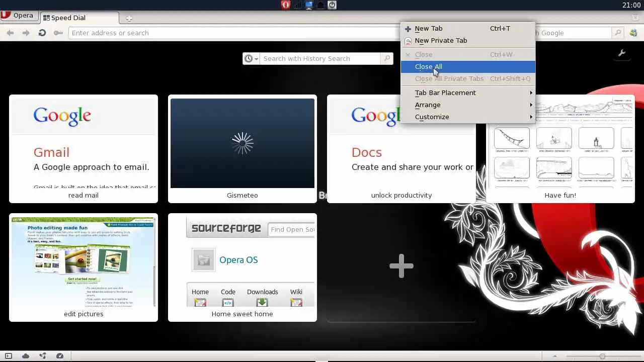The height and width of the screenshot is (362, 644).
Task: Go forward with the forward arrow
Action: point(26,33)
